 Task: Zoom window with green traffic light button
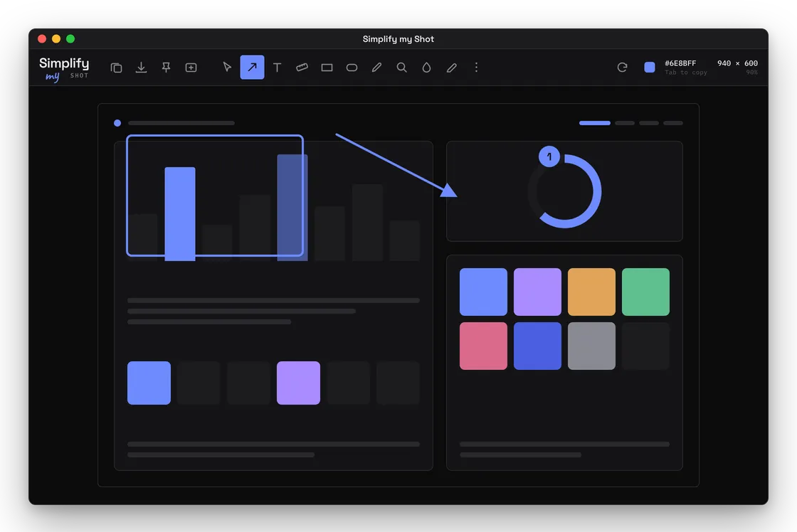70,38
